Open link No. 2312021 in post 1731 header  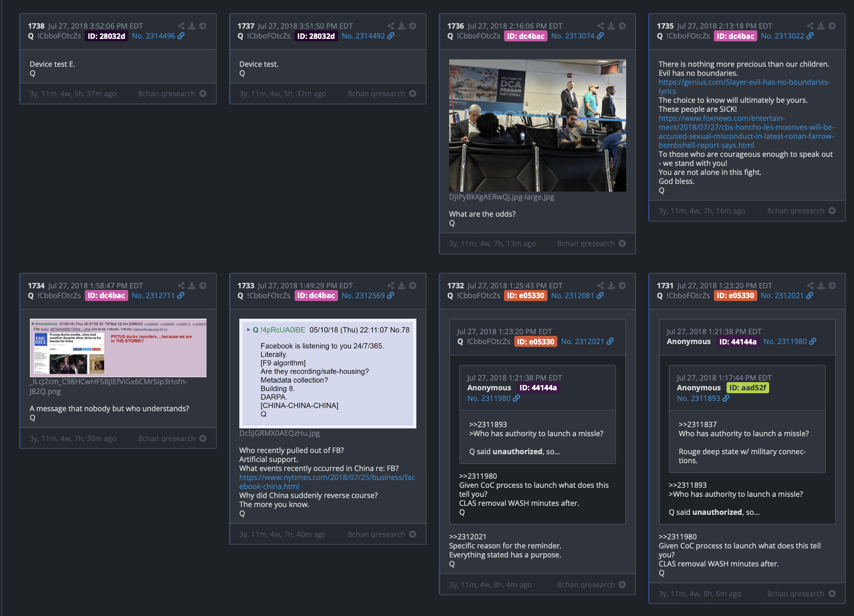pyautogui.click(x=787, y=296)
